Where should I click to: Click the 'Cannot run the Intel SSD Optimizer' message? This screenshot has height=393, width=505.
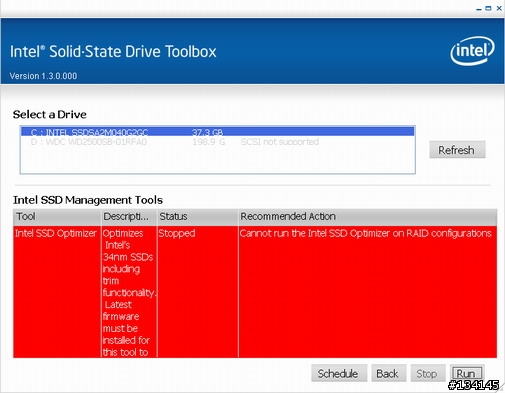click(x=365, y=233)
